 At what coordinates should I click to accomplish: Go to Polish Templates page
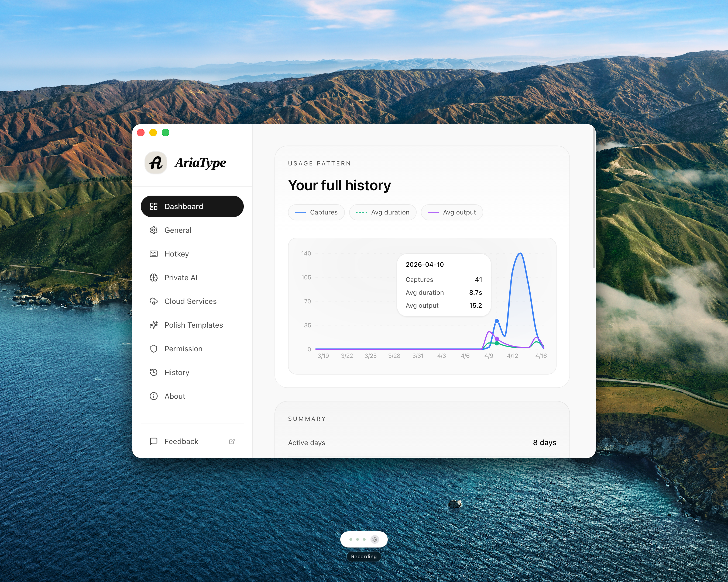click(x=194, y=325)
